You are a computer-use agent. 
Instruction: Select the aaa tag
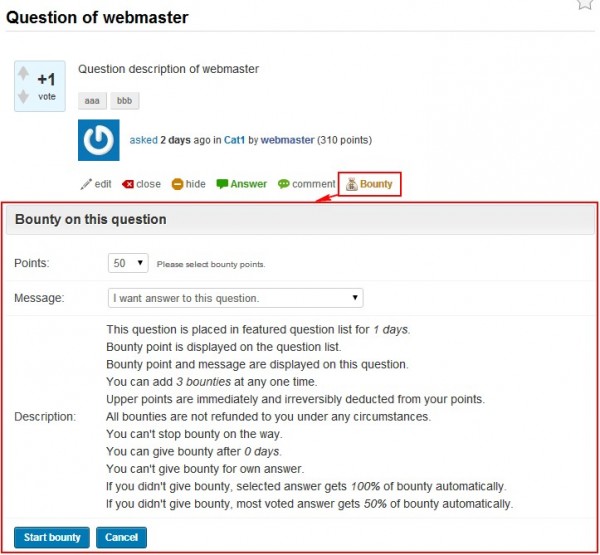pos(91,102)
